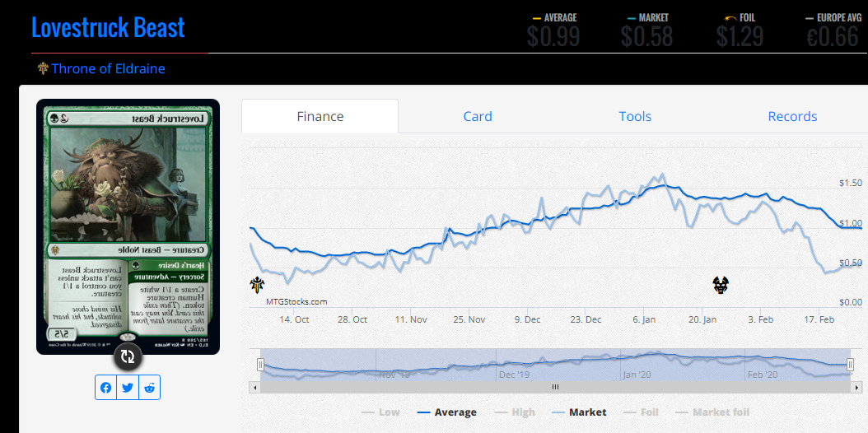Screen dimensions: 868x433
Task: Click right range handle of navigator
Action: click(850, 365)
